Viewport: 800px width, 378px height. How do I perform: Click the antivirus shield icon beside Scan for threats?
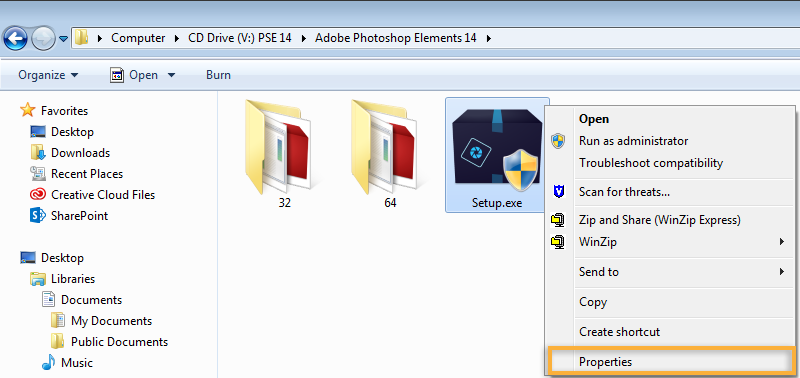559,192
